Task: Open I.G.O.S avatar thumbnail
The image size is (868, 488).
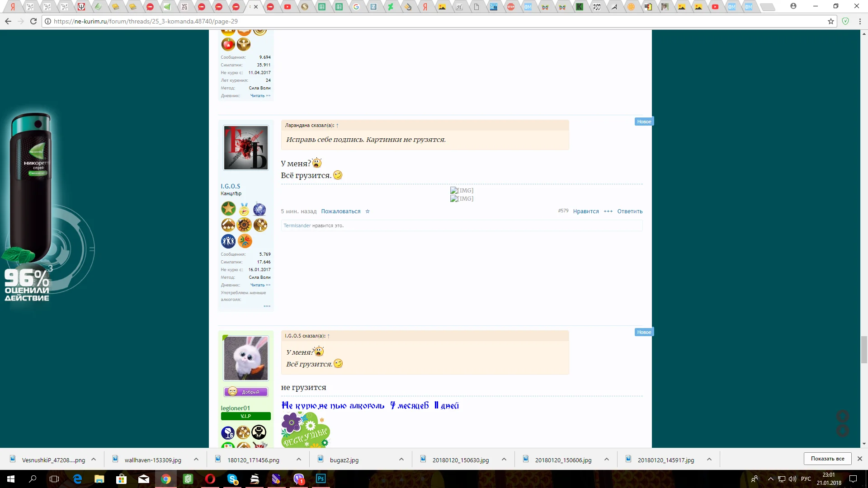Action: click(246, 148)
